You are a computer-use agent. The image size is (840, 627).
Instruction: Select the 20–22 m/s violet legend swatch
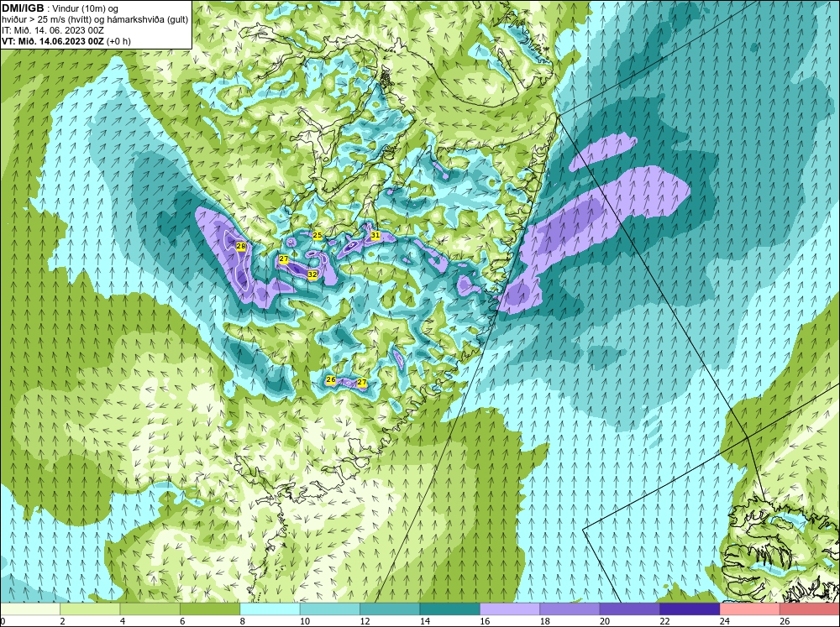pos(630,609)
